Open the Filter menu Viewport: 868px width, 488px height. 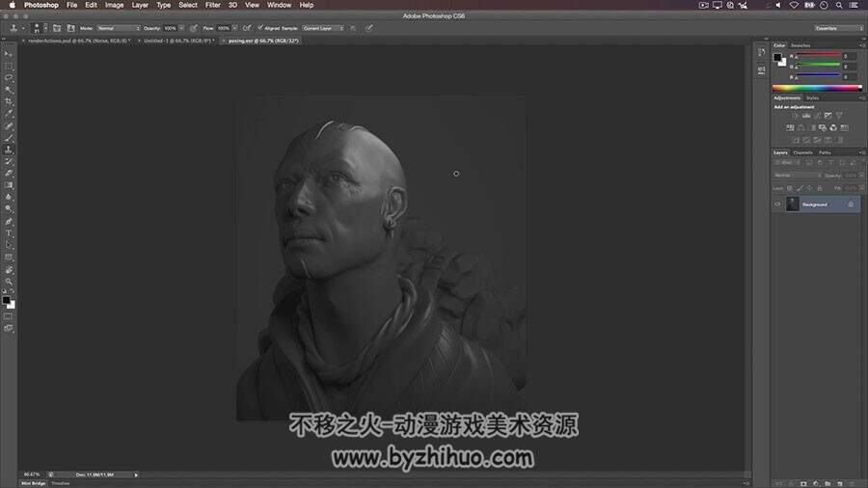pos(212,5)
